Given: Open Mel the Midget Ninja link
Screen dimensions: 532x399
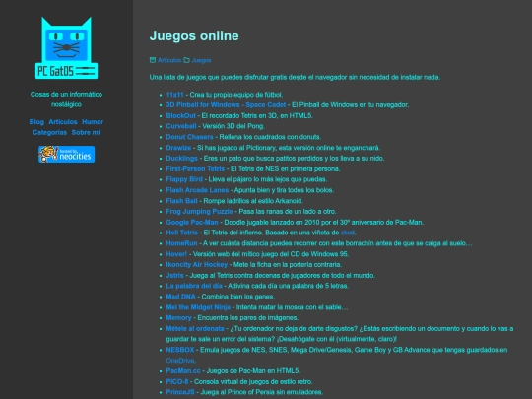Looking at the screenshot, I should coord(198,307).
